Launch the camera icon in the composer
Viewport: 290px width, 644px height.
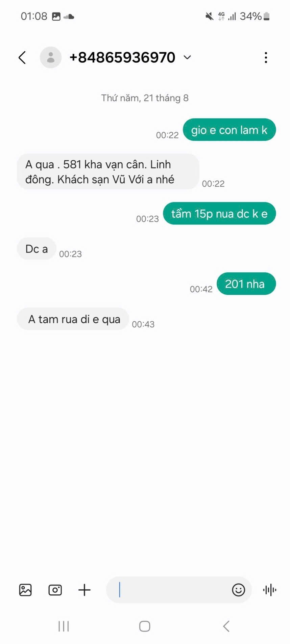[x=55, y=590]
